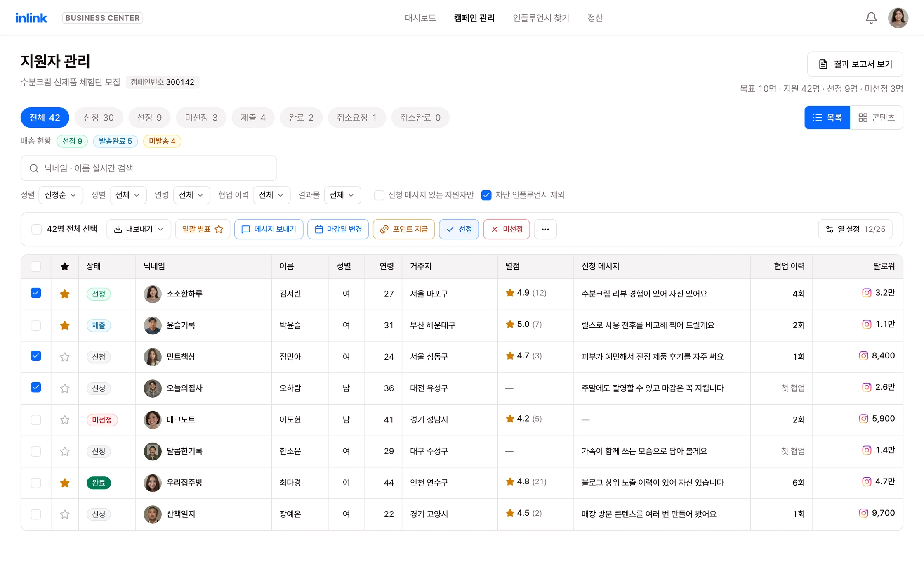Select the 취소요청 1 tab
The width and height of the screenshot is (924, 578).
click(x=357, y=118)
